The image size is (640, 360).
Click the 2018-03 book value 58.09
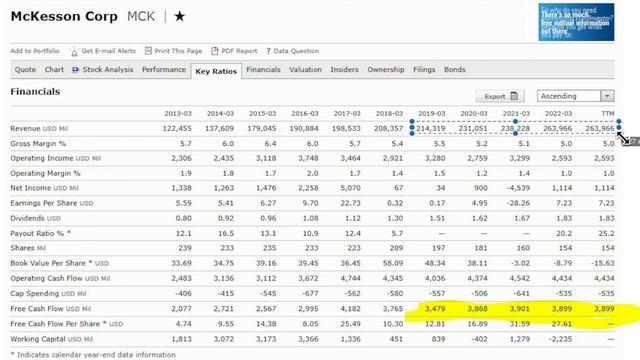coord(393,263)
